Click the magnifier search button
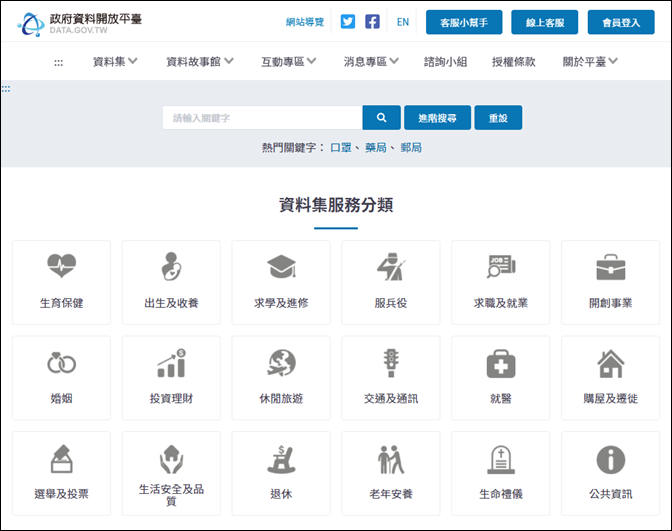 pyautogui.click(x=381, y=117)
